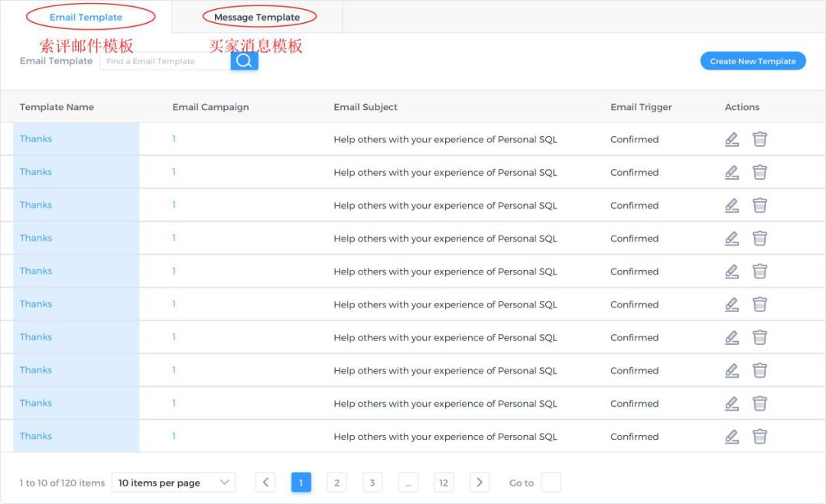Click the edit icon in the last row

tap(732, 437)
